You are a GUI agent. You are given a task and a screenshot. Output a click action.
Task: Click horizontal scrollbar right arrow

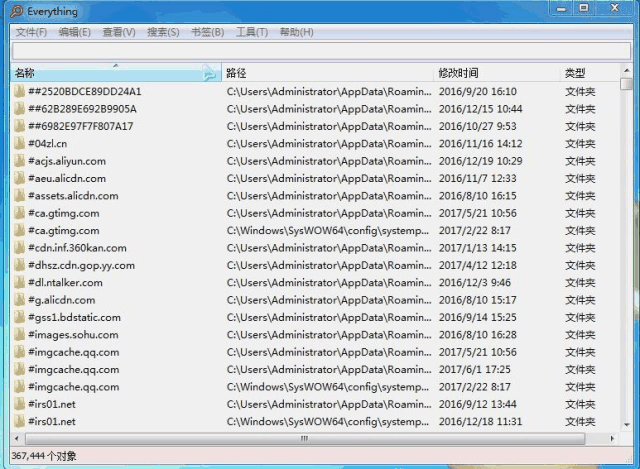click(x=612, y=439)
